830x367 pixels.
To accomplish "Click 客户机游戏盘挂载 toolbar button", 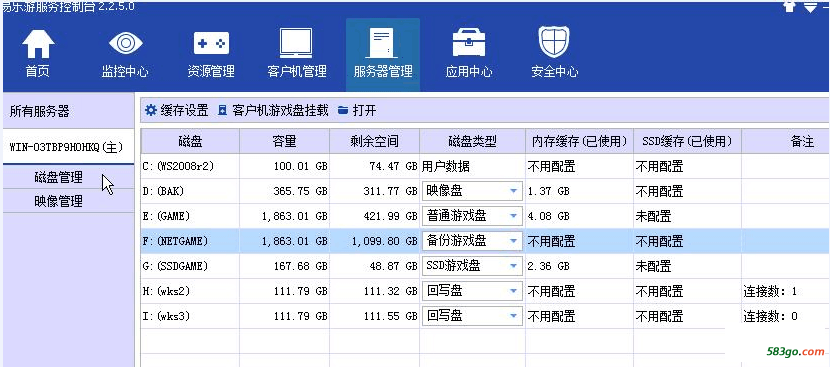I will tap(273, 110).
